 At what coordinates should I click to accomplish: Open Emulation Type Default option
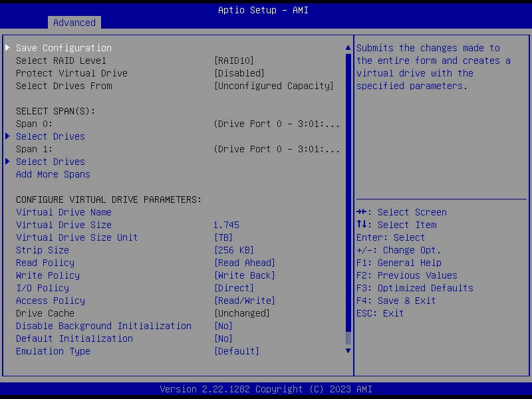point(237,351)
